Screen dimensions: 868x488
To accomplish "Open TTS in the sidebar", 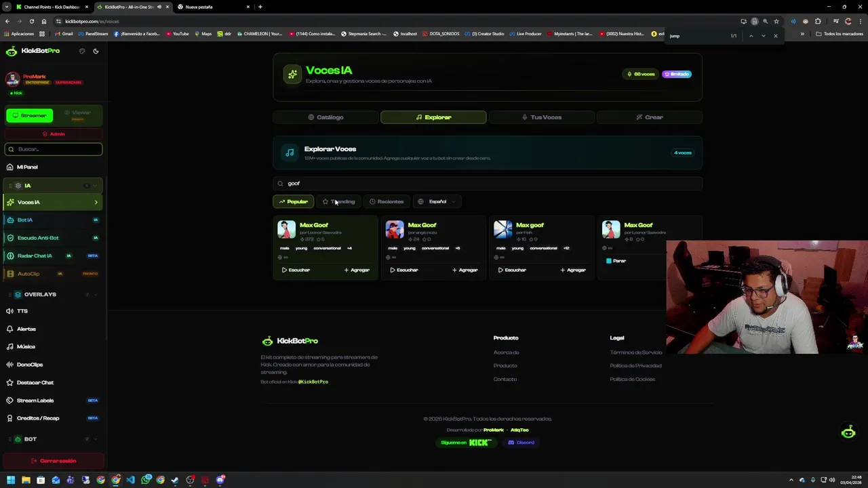I will 54,311.
